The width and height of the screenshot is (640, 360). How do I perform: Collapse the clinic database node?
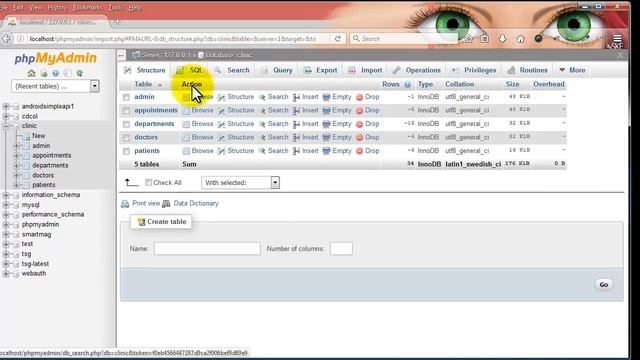pyautogui.click(x=6, y=126)
